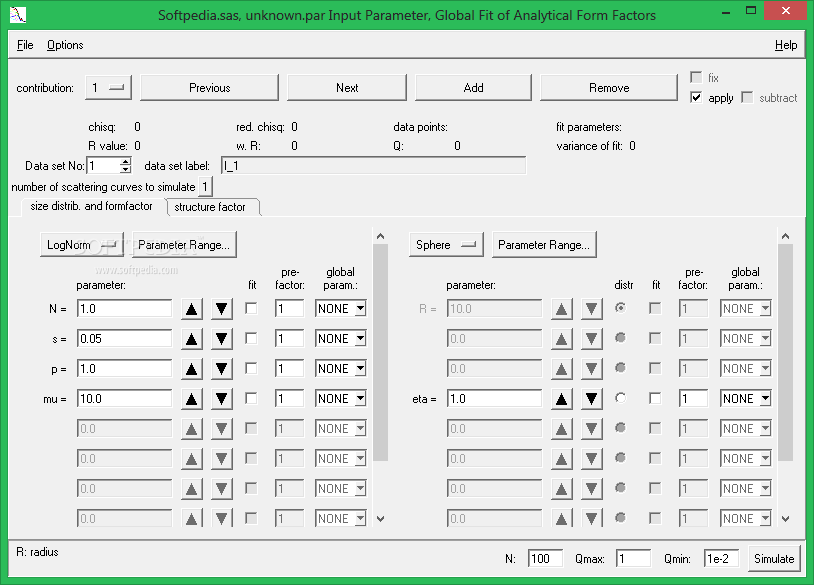Image resolution: width=814 pixels, height=585 pixels.
Task: Increase the eta parameter with up arrow
Action: click(561, 399)
